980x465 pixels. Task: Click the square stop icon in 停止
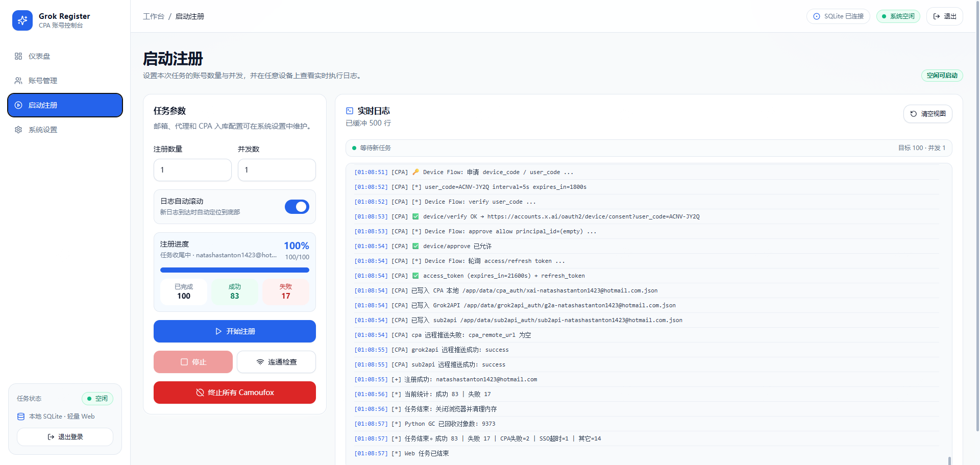click(184, 362)
